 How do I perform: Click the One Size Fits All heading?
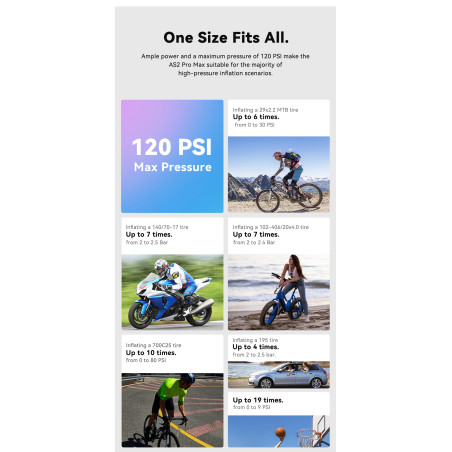point(226,38)
